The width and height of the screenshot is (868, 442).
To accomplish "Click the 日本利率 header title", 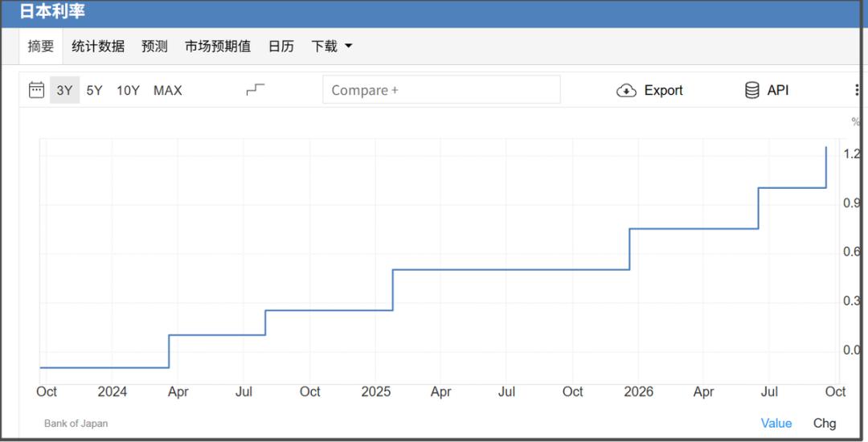I will 52,10.
